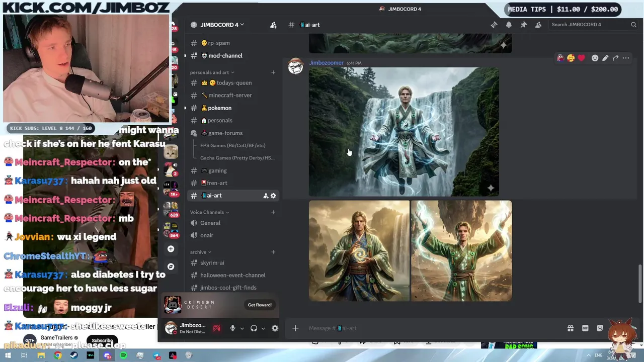Screen dimensions: 644x362
Task: Add a channel to personals and art
Action: click(x=273, y=72)
